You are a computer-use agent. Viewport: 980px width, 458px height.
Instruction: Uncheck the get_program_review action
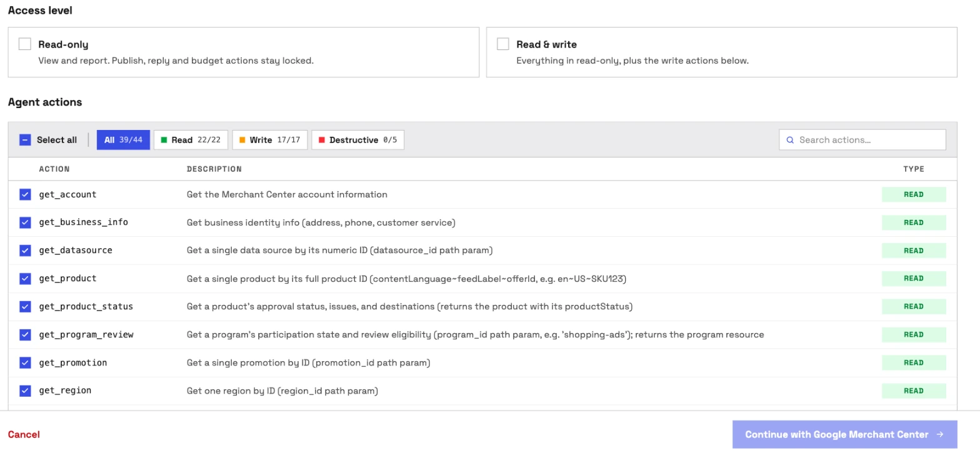tap(25, 334)
